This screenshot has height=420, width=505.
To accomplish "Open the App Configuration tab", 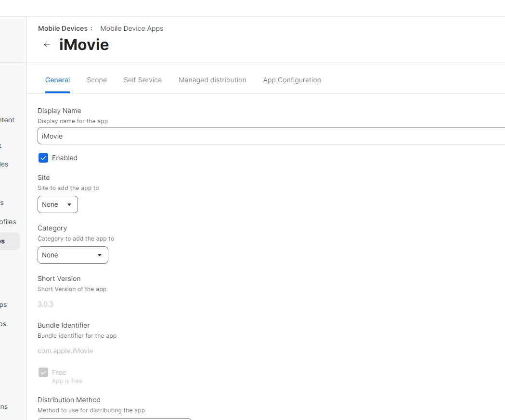I will coord(292,80).
